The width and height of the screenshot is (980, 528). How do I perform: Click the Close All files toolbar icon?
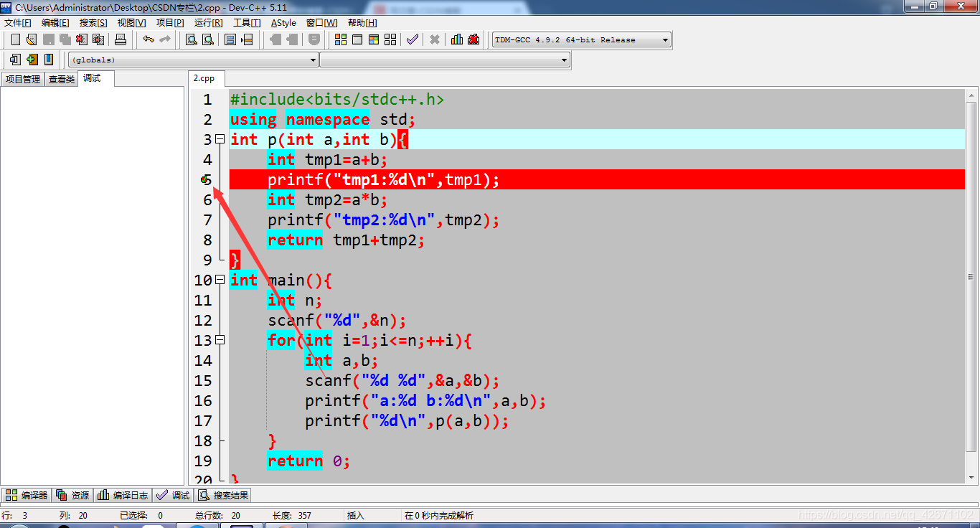click(98, 39)
